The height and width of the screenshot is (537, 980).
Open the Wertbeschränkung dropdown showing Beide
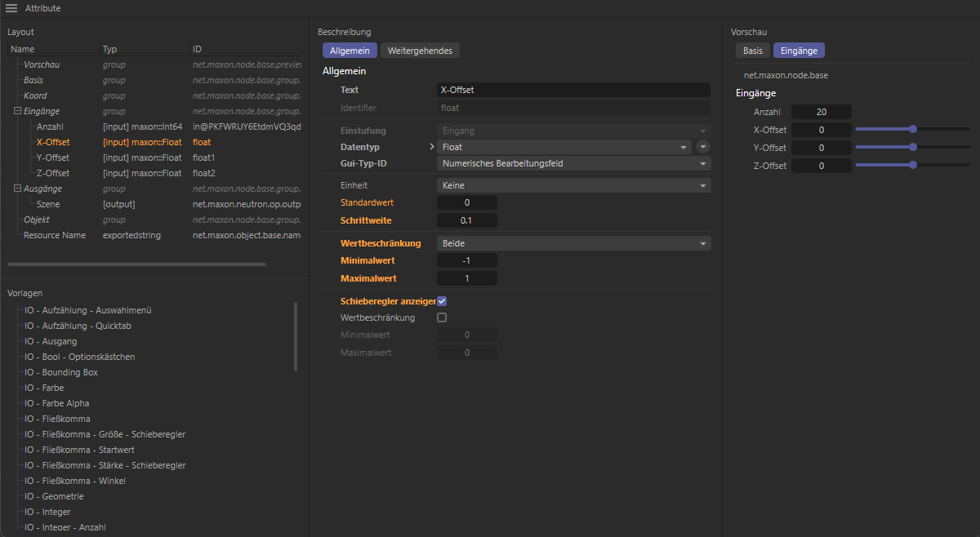(x=573, y=243)
